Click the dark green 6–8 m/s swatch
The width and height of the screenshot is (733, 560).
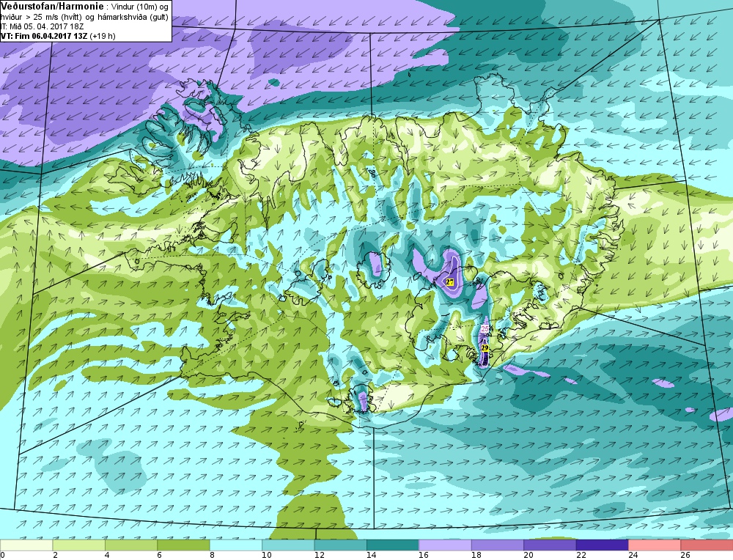(184, 545)
